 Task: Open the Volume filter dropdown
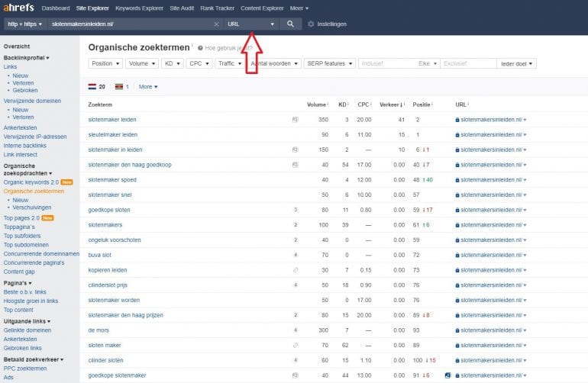coord(142,63)
